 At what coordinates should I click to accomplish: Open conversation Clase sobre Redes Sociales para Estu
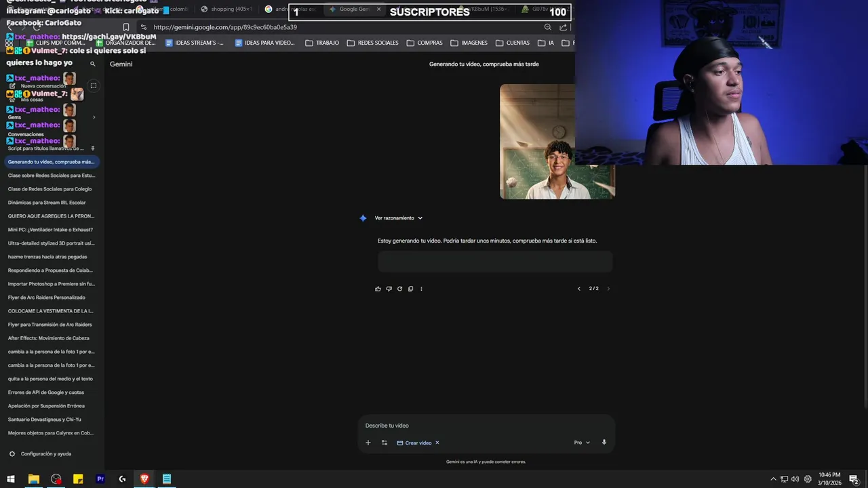click(x=51, y=176)
